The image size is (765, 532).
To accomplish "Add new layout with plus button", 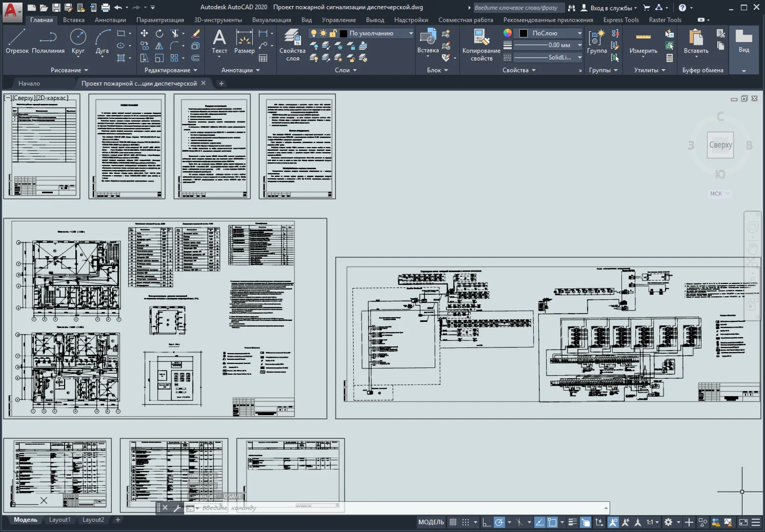I will coord(117,520).
